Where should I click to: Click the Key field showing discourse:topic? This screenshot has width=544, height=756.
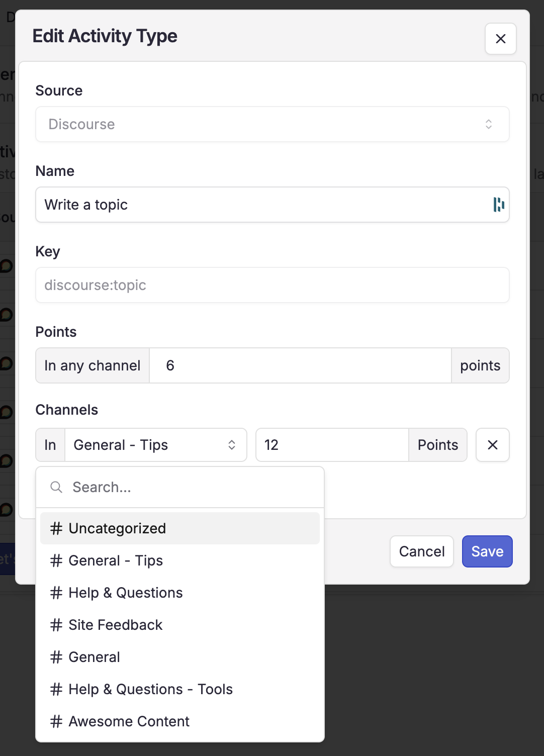pos(272,285)
